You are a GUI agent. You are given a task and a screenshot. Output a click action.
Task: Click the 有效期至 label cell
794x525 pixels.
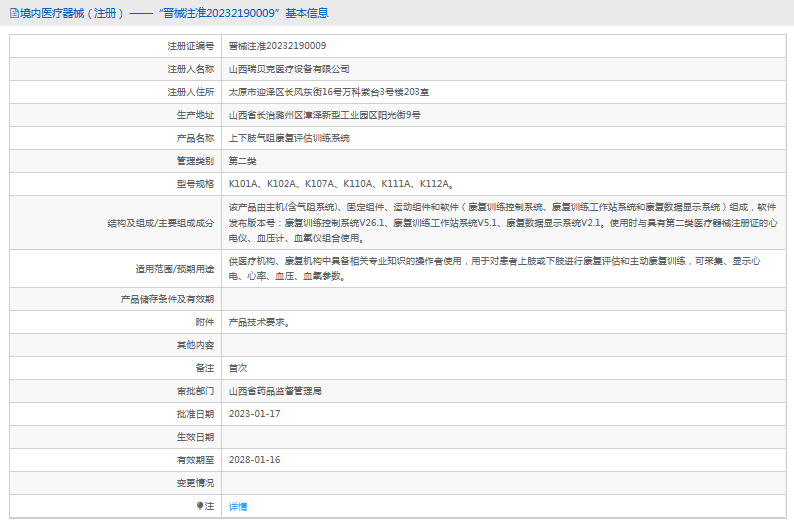[x=115, y=460]
